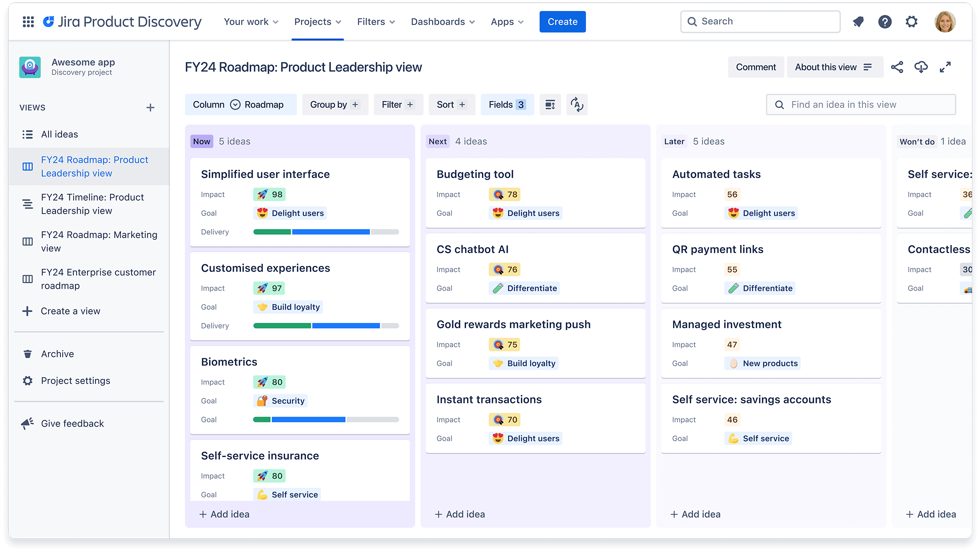
Task: Open the display settings icon
Action: [550, 104]
